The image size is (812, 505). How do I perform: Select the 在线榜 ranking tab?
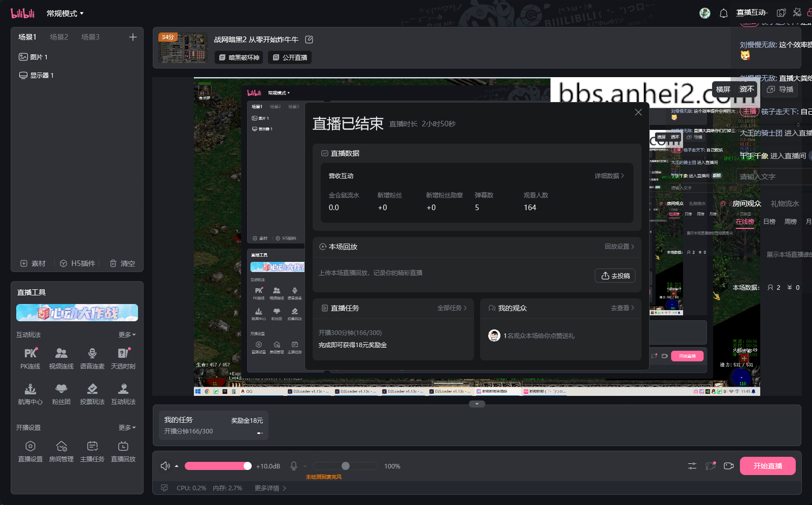[745, 222]
